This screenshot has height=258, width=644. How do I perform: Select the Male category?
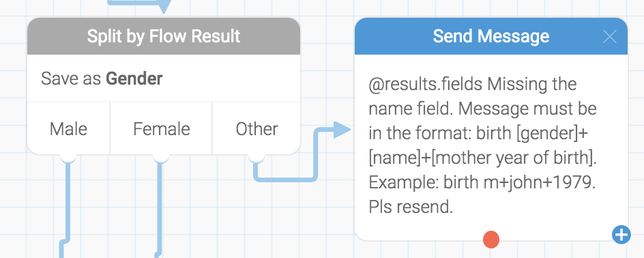click(x=68, y=129)
